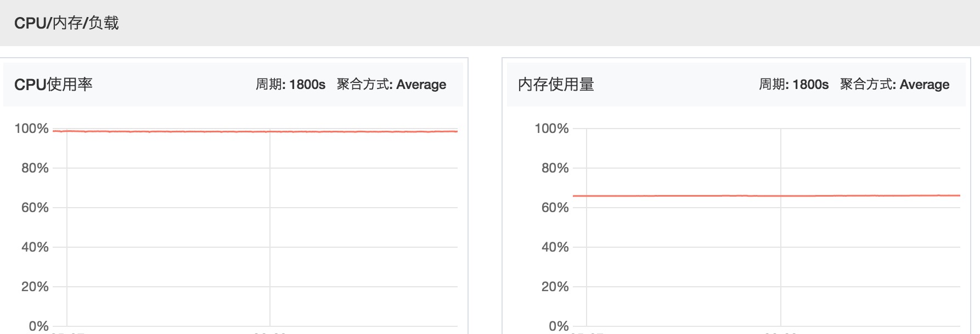Click 聚合方式: Average in 内存使用量 panel

tap(894, 85)
